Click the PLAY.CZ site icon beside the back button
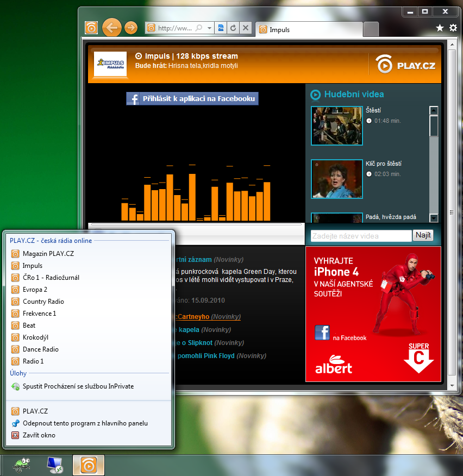The image size is (463, 476). (91, 28)
